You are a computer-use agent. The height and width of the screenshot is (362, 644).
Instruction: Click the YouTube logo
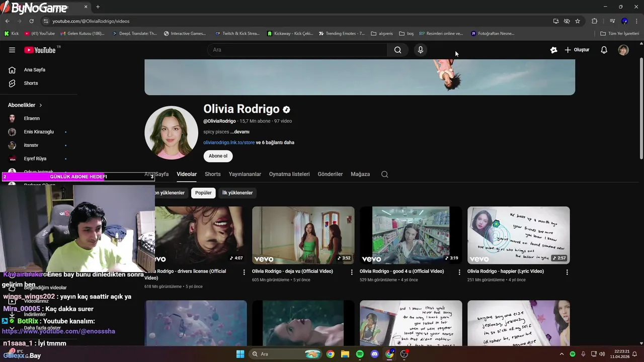(x=40, y=50)
